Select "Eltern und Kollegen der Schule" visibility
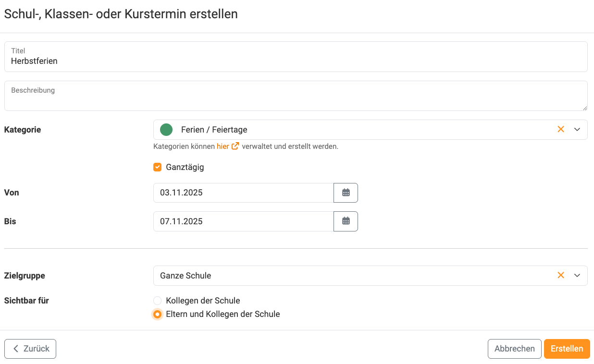Image resolution: width=594 pixels, height=364 pixels. pos(157,314)
